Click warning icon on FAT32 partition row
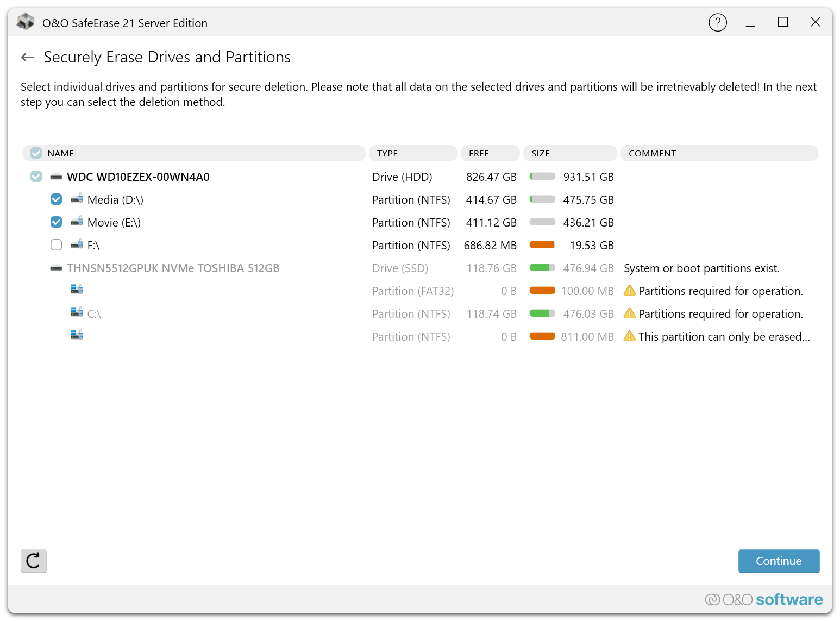Image resolution: width=840 pixels, height=621 pixels. (629, 291)
